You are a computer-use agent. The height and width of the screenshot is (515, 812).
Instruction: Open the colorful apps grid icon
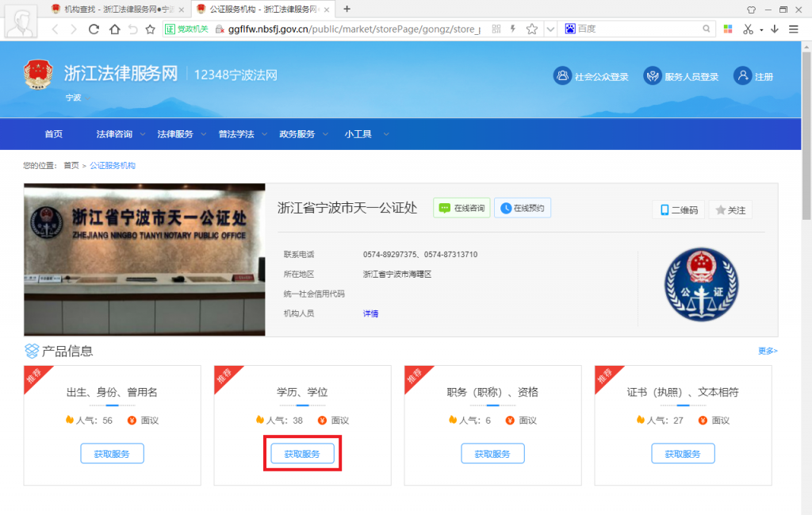pos(728,29)
